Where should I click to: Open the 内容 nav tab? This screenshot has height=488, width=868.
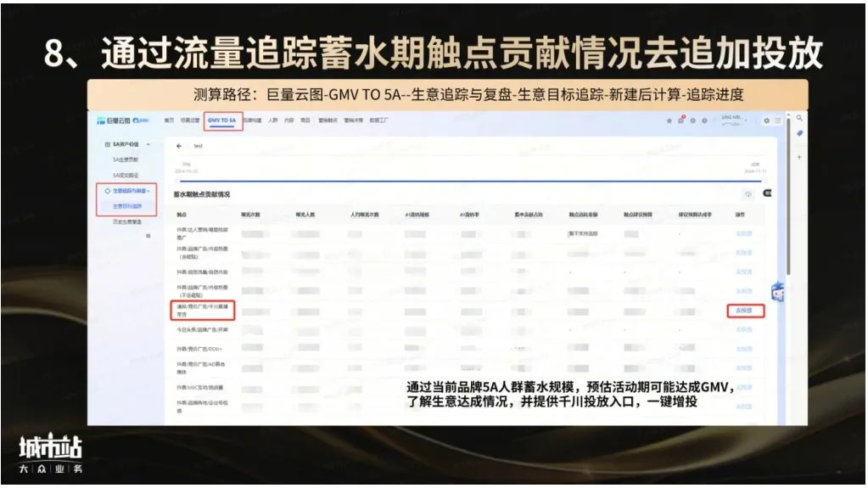point(289,121)
